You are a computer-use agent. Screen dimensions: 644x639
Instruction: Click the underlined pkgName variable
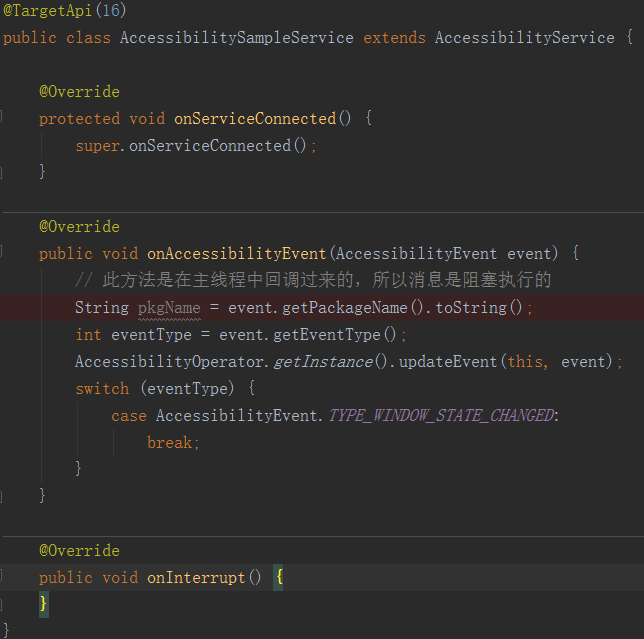click(x=169, y=308)
